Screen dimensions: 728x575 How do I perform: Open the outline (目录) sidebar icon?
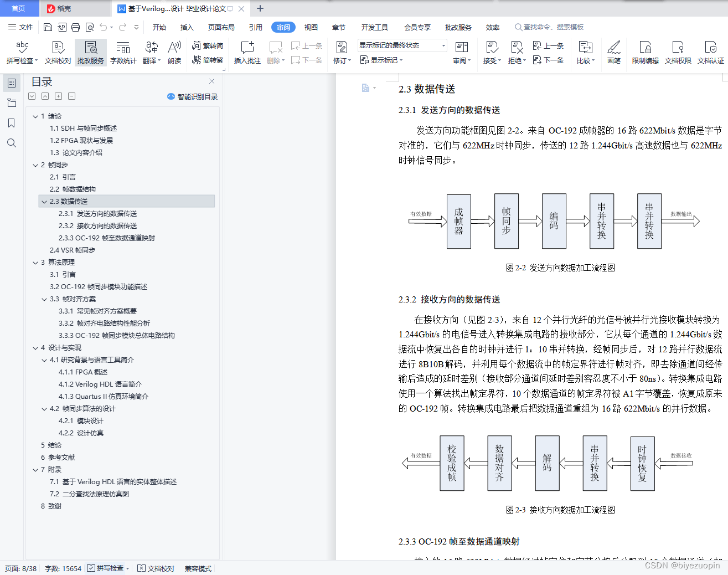coord(12,83)
